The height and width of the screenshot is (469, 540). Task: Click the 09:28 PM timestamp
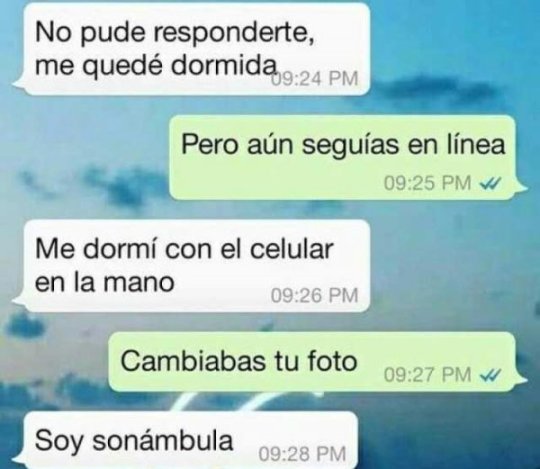pos(302,454)
